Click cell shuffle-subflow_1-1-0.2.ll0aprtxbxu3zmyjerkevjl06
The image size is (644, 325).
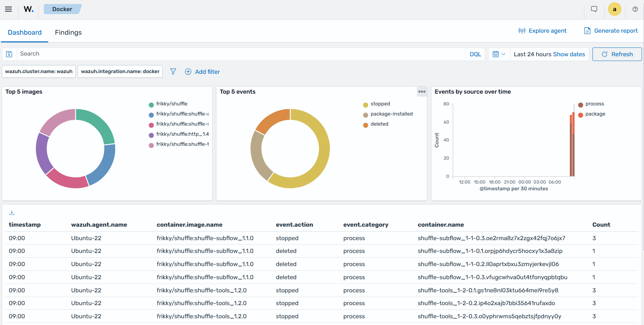tap(488, 264)
